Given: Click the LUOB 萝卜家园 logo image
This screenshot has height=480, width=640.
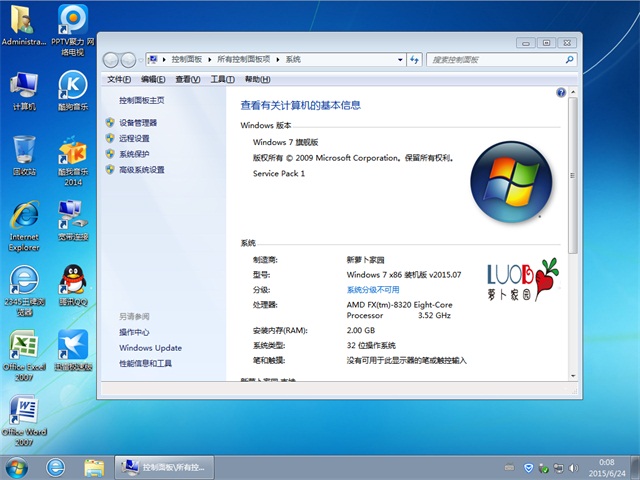Looking at the screenshot, I should coord(522,280).
